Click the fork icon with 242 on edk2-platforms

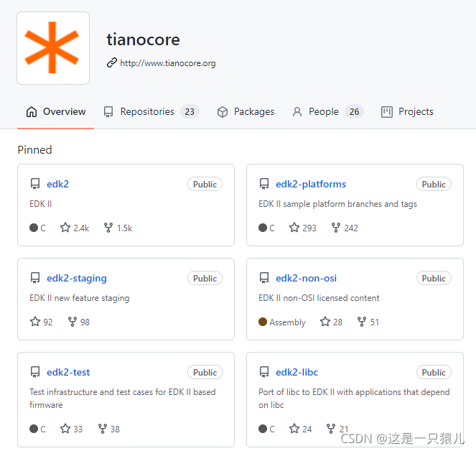pyautogui.click(x=336, y=228)
